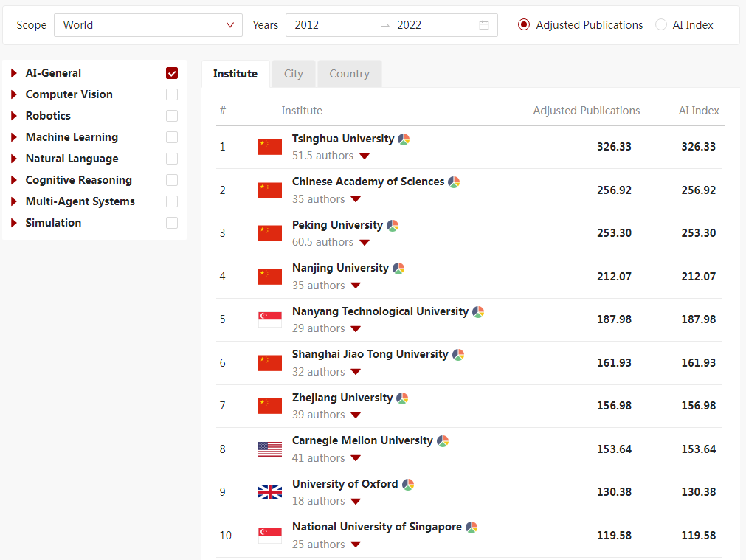Expand Zhejiang University 39 authors list

point(356,415)
